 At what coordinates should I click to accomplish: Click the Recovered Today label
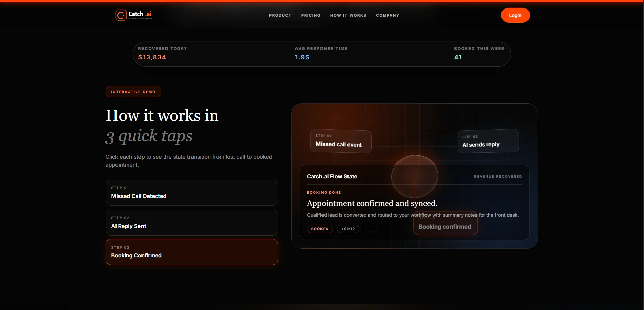(x=163, y=49)
